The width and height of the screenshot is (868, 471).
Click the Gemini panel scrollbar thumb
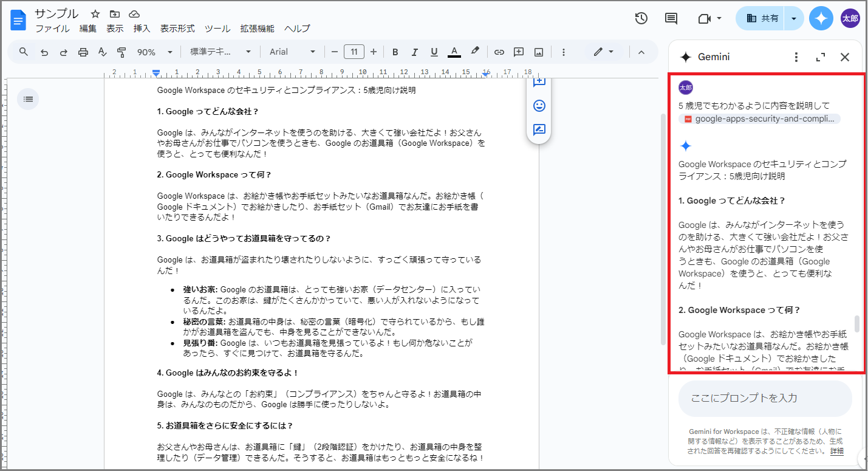point(857,324)
